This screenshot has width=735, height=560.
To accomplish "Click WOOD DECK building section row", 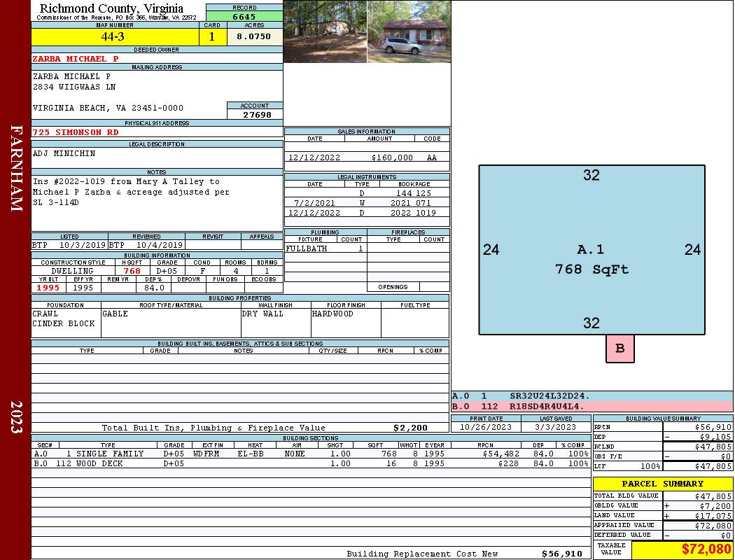I will click(311, 463).
